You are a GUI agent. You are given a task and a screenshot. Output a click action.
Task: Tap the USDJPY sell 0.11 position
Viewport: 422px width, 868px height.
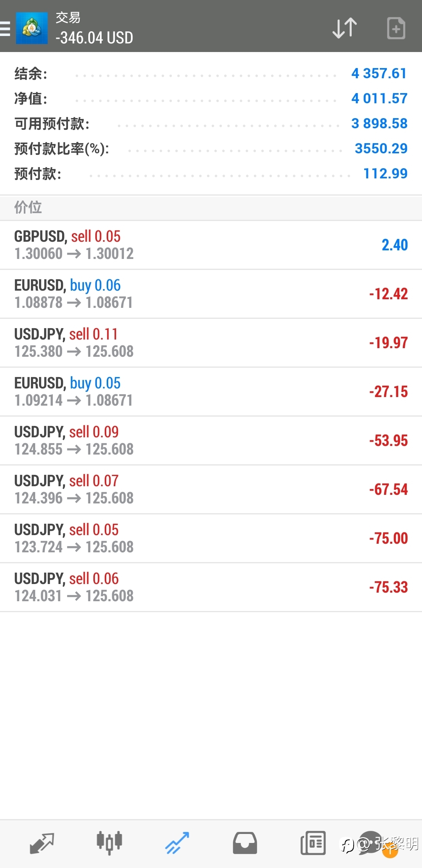(x=211, y=343)
